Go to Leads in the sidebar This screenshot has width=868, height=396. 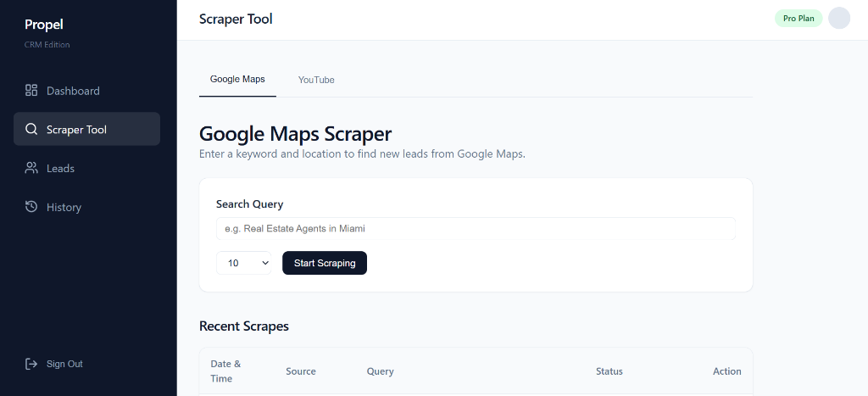[x=60, y=169]
